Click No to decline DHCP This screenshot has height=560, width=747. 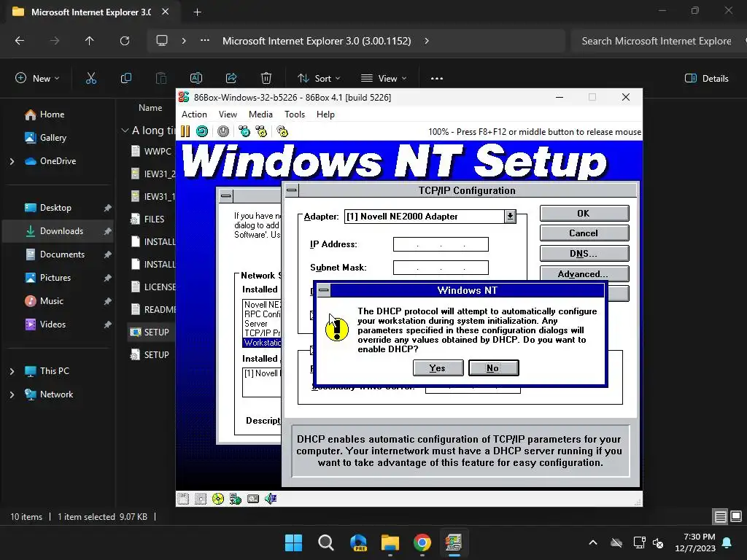click(493, 367)
